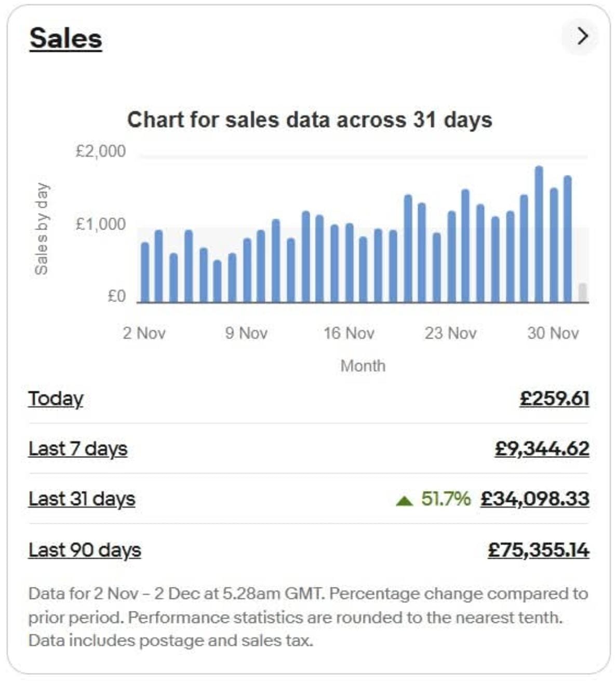The width and height of the screenshot is (616, 681).
Task: Expand Sales using the right chevron
Action: click(582, 36)
